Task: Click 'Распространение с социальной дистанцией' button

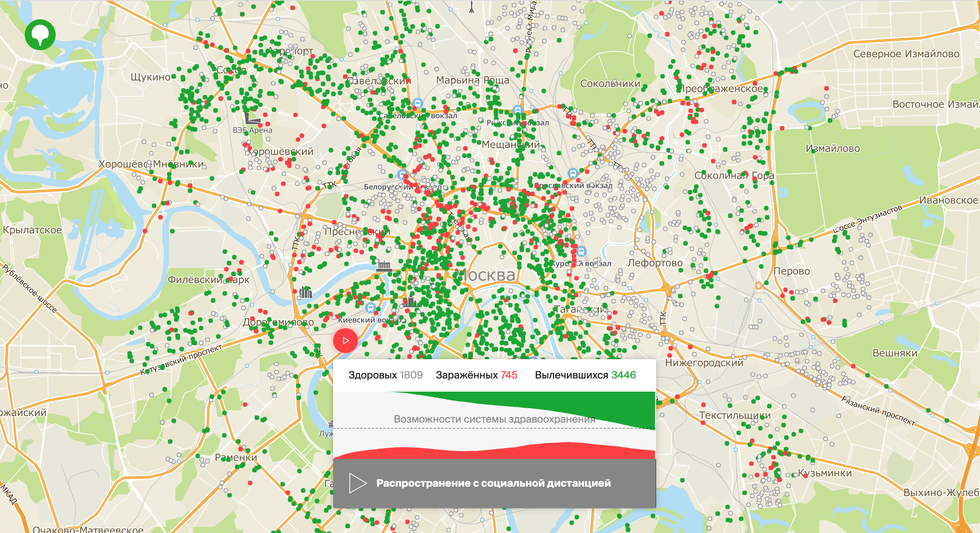Action: pyautogui.click(x=494, y=483)
